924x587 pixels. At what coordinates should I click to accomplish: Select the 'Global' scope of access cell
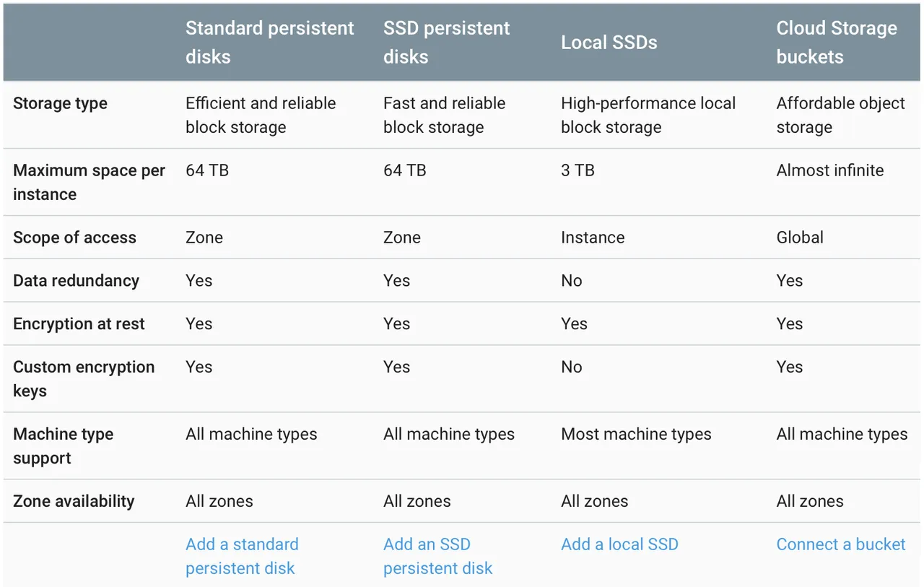[x=800, y=238]
